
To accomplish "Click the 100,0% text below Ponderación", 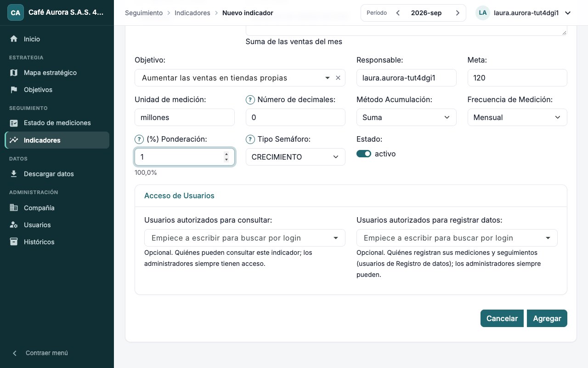I will pos(146,172).
